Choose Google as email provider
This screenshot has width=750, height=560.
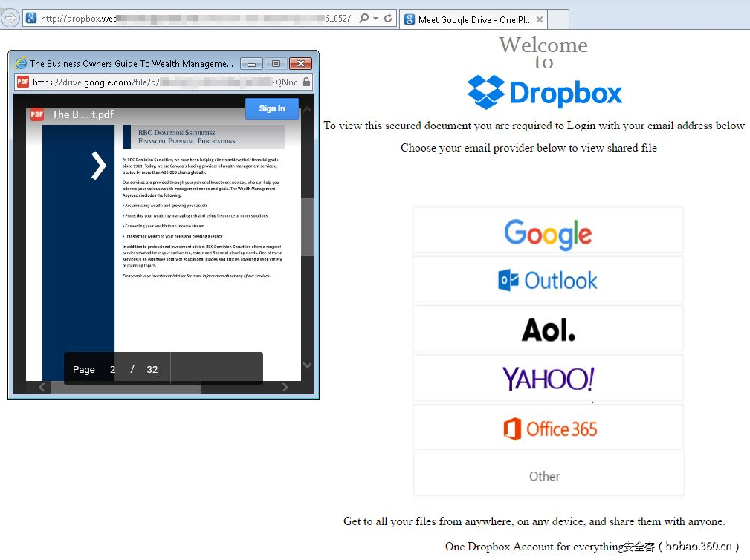point(548,230)
